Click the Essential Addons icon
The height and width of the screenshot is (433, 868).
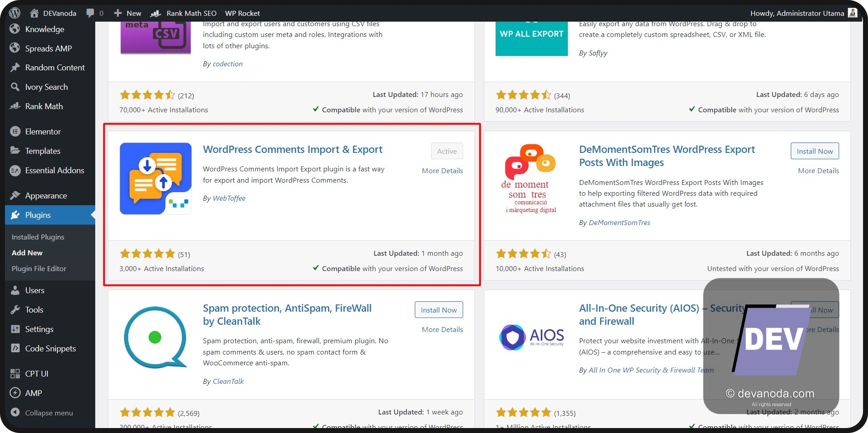(x=15, y=170)
